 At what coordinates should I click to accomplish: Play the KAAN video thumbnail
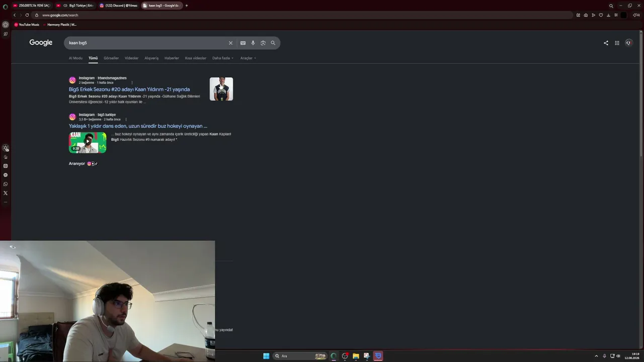coord(88,143)
